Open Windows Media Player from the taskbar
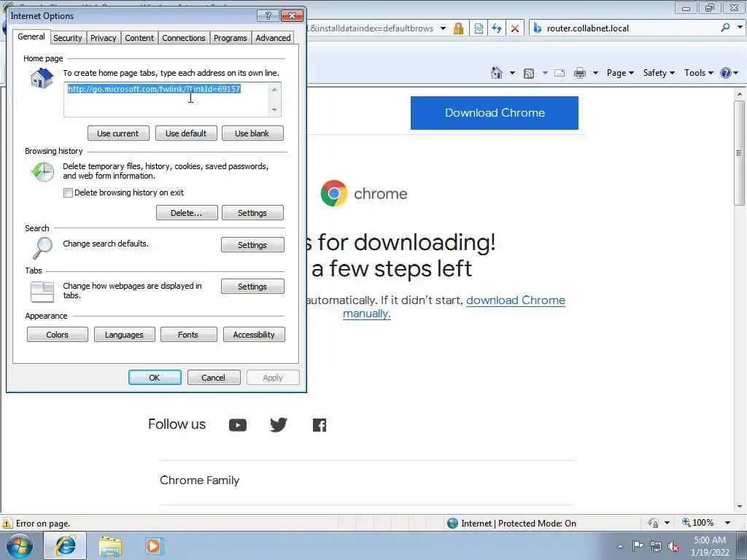This screenshot has width=747, height=560. tap(154, 545)
